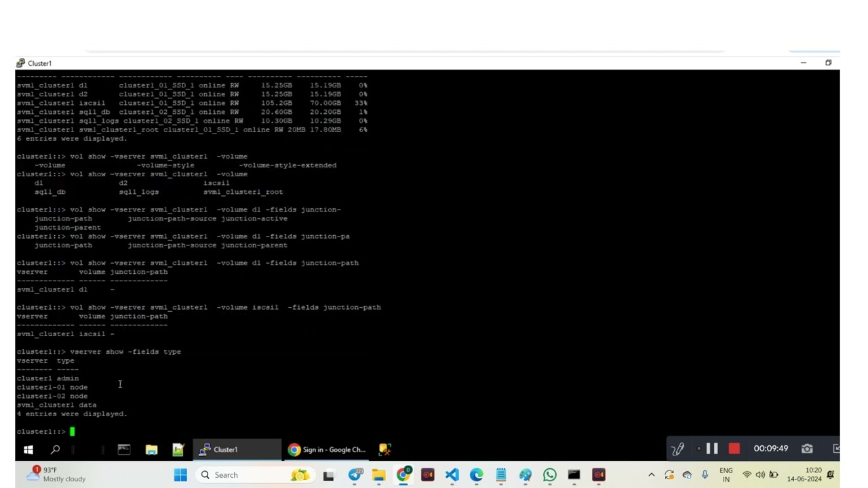
Task: Click the 'vserver show -fields type' command
Action: click(125, 352)
